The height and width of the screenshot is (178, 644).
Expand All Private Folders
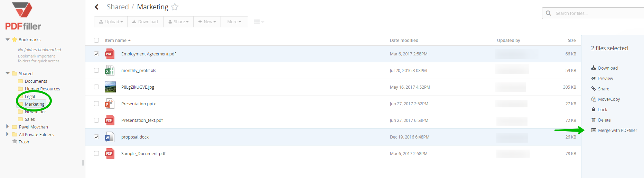(x=7, y=134)
